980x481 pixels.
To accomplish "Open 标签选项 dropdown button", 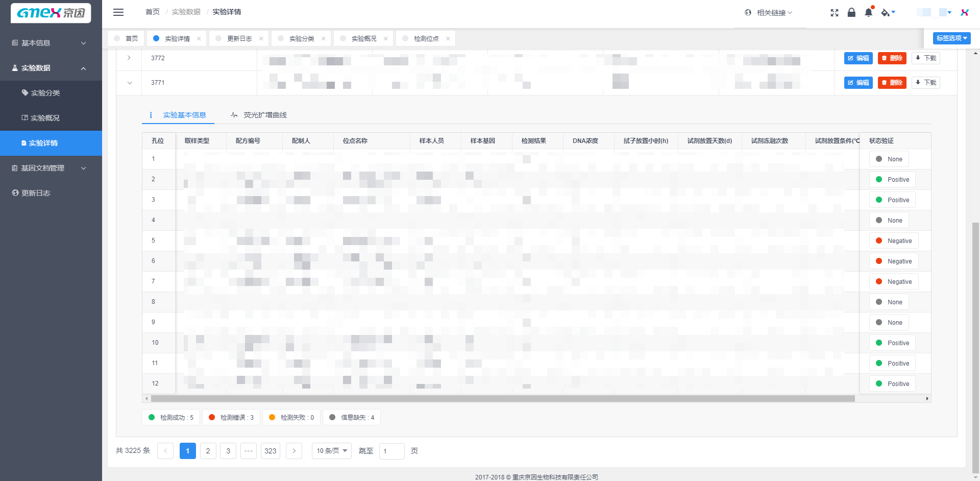I will pos(952,38).
